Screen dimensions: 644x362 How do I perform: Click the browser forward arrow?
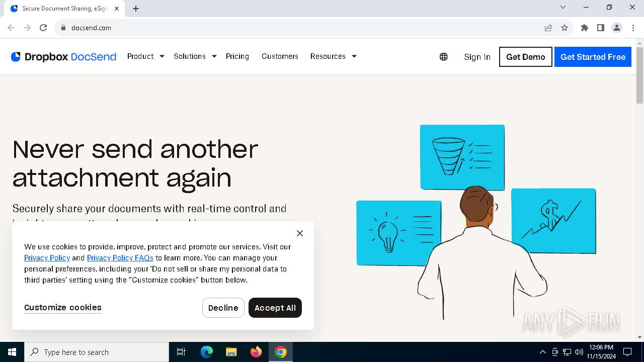coord(27,28)
